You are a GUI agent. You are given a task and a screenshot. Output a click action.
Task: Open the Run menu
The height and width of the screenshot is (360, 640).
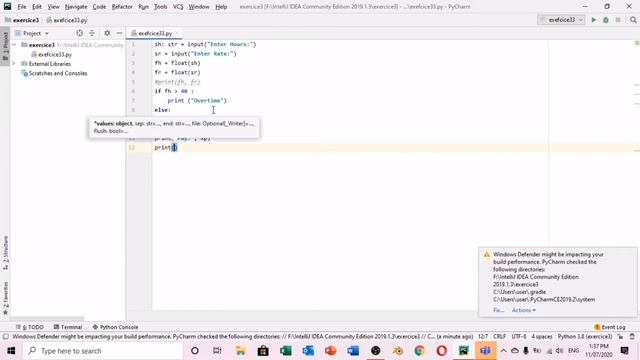(x=143, y=7)
